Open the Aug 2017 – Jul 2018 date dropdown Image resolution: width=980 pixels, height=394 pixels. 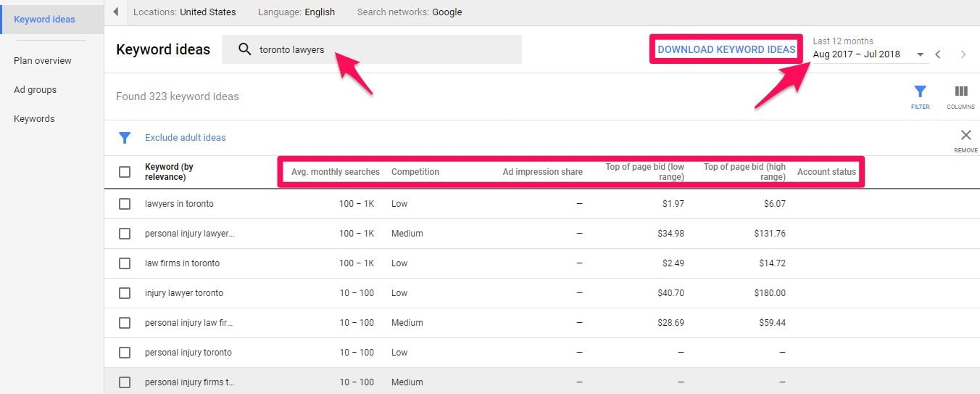pos(868,54)
